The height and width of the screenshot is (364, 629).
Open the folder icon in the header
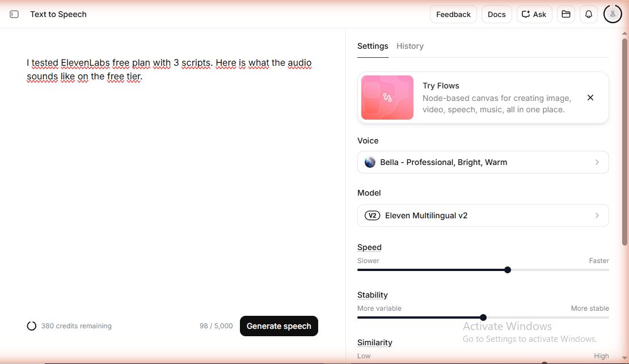[566, 14]
